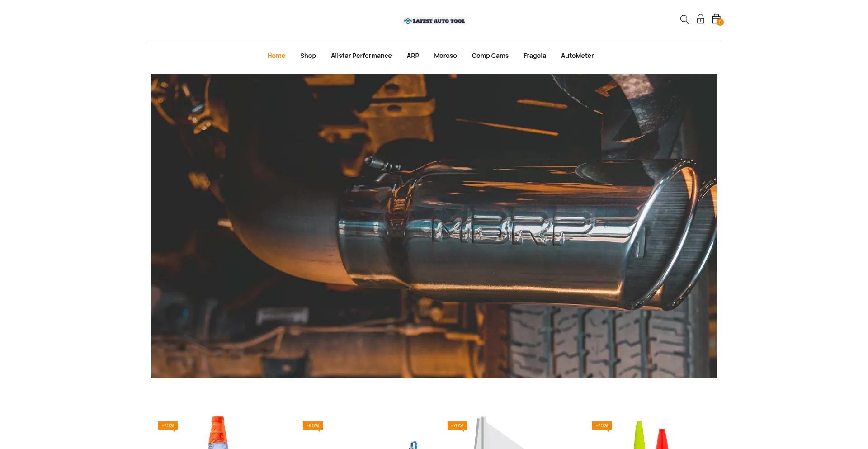Visit the AutoMeter category link
The image size is (868, 449).
coord(577,56)
